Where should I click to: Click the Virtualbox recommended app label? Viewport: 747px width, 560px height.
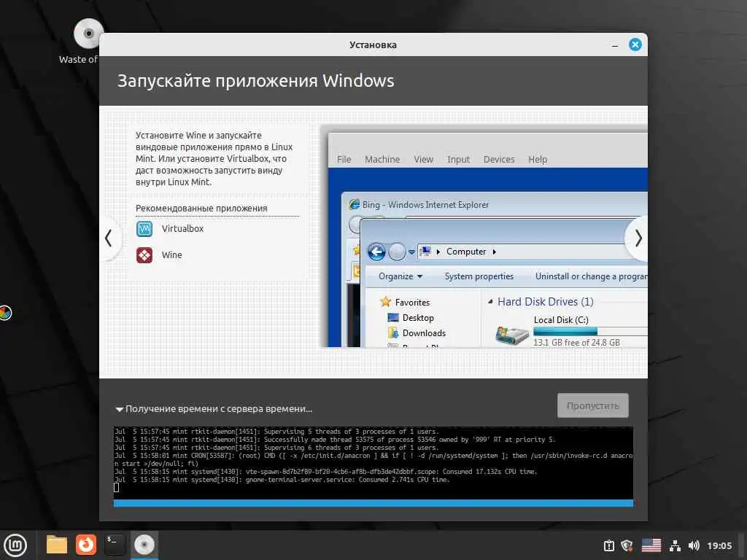[x=182, y=228]
